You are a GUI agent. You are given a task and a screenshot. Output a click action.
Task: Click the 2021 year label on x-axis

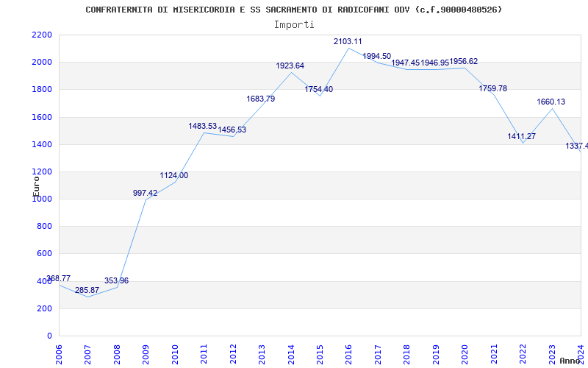[492, 354]
